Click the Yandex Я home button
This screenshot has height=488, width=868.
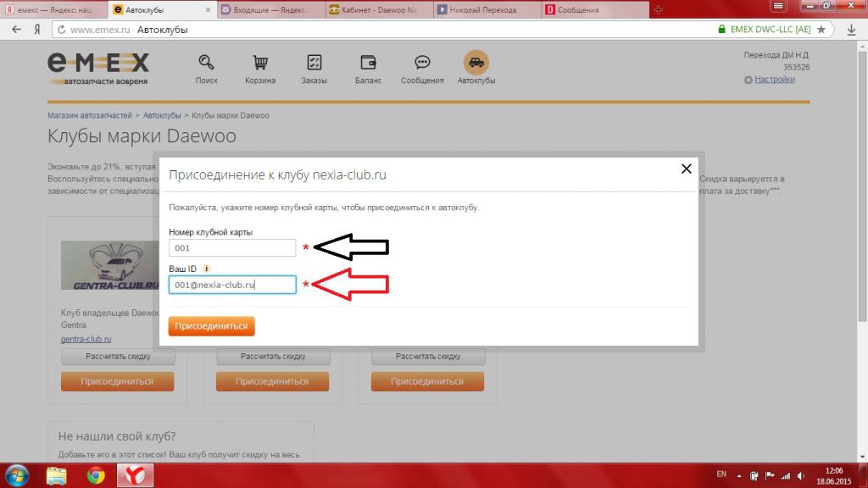click(37, 30)
